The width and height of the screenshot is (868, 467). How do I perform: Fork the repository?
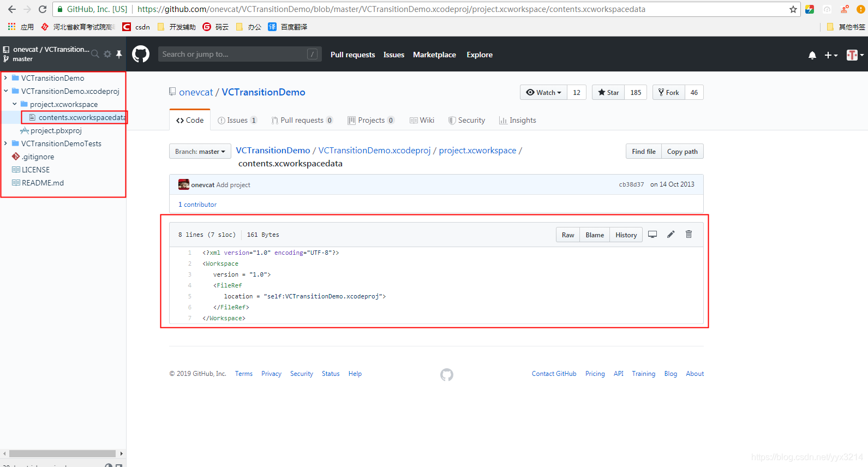[x=669, y=92]
